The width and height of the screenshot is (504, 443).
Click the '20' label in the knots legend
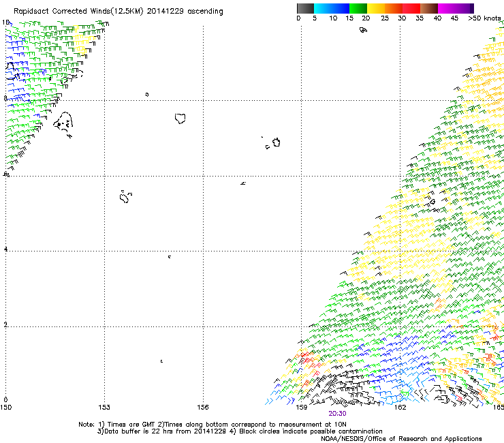pyautogui.click(x=366, y=18)
